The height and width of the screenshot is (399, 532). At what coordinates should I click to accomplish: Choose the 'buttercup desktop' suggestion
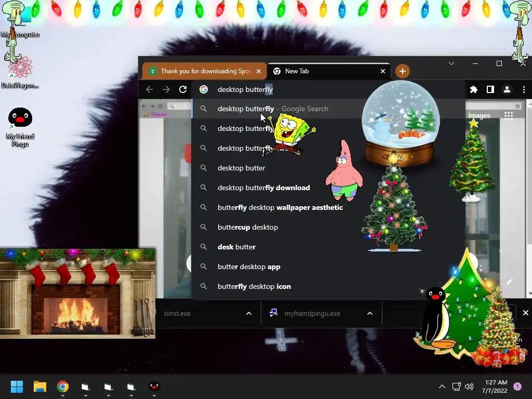click(248, 227)
